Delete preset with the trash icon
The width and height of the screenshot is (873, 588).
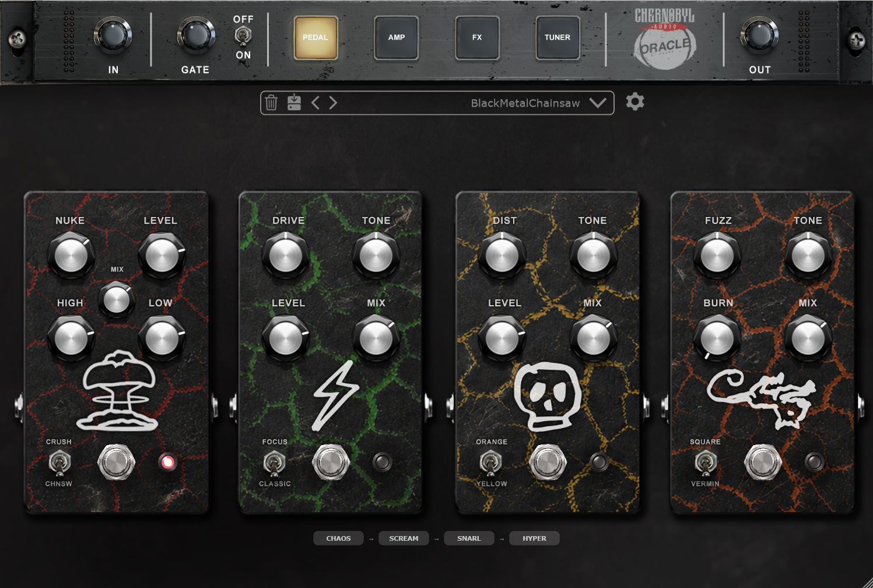coord(271,103)
